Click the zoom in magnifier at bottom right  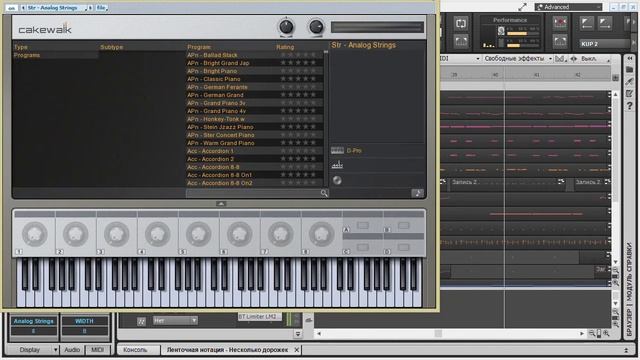click(606, 333)
